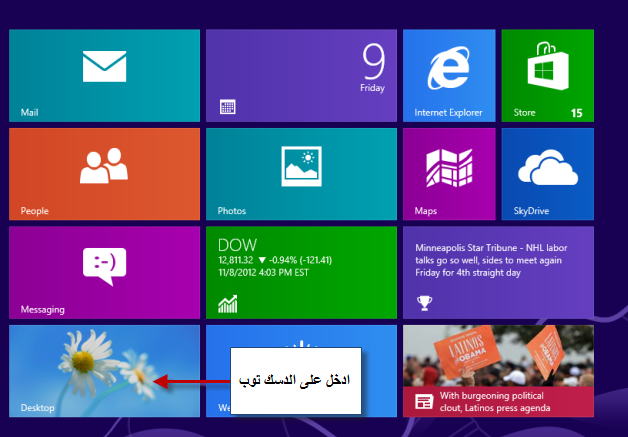Viewport: 628px width, 437px height.
Task: Open the Mail tile
Action: 104,75
